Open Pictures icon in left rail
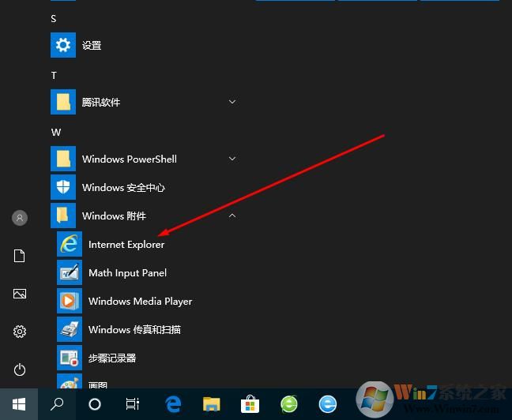The height and width of the screenshot is (420, 512). (20, 294)
